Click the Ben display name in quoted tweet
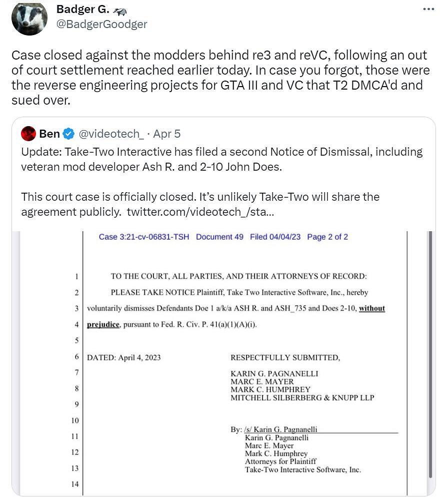This screenshot has width=448, height=497. tap(49, 134)
